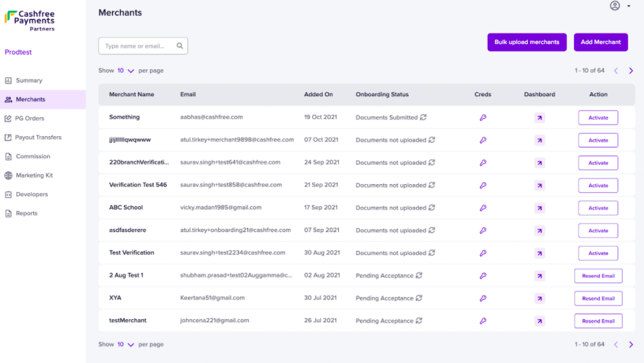644x363 pixels.
Task: Click creds key icon for testMerchant
Action: coord(483,321)
